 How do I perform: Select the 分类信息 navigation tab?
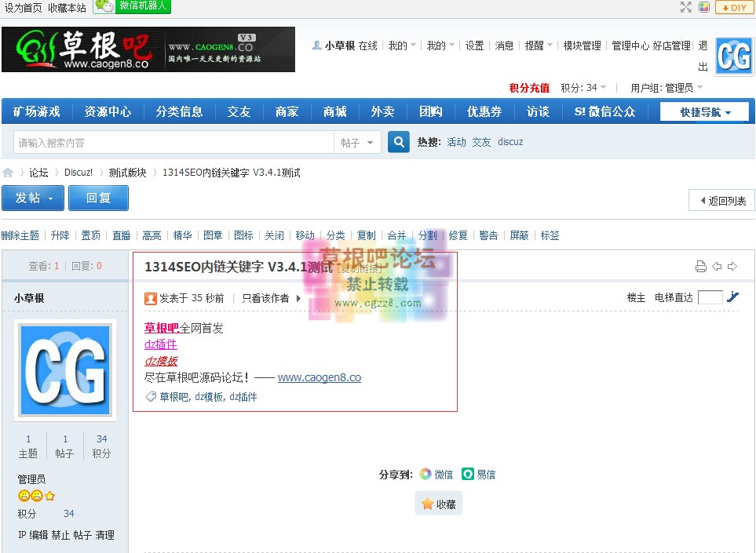click(x=178, y=111)
